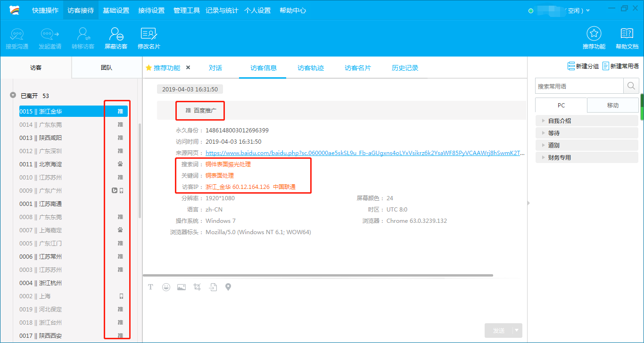The width and height of the screenshot is (644, 343).
Task: Click the paw icon next to 0007 上海嘉定
Action: coord(120,230)
